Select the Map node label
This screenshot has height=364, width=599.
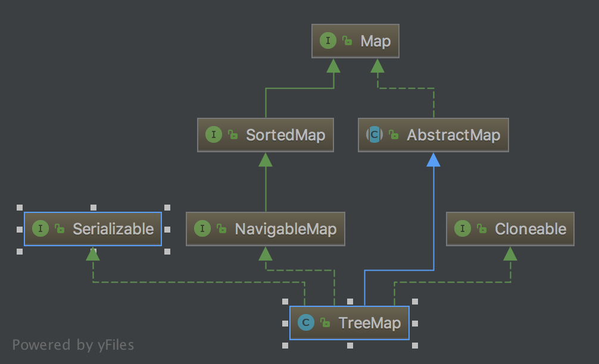coord(376,41)
